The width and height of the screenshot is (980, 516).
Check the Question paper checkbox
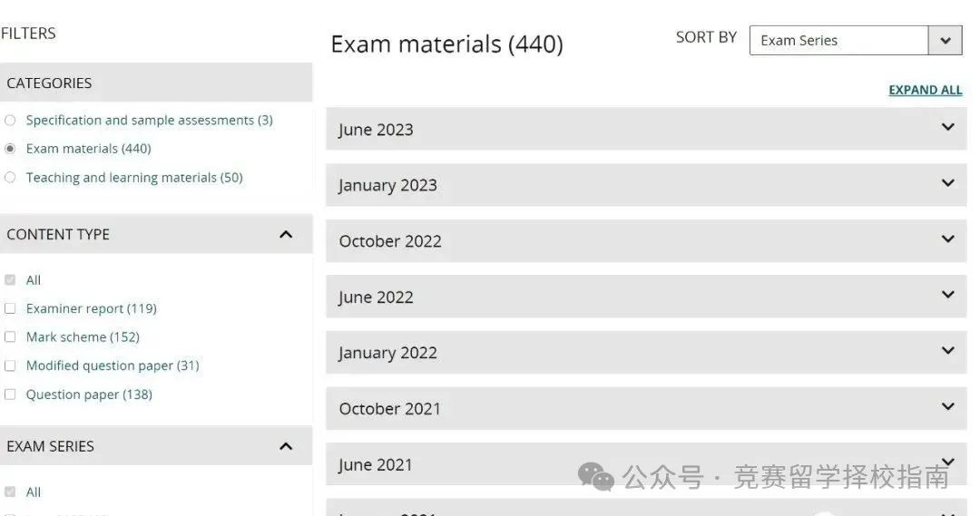(x=10, y=394)
